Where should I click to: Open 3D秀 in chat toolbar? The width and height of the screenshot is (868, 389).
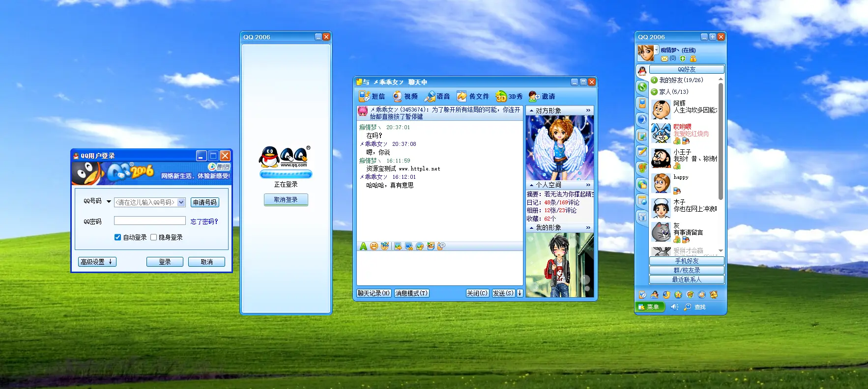tap(509, 96)
